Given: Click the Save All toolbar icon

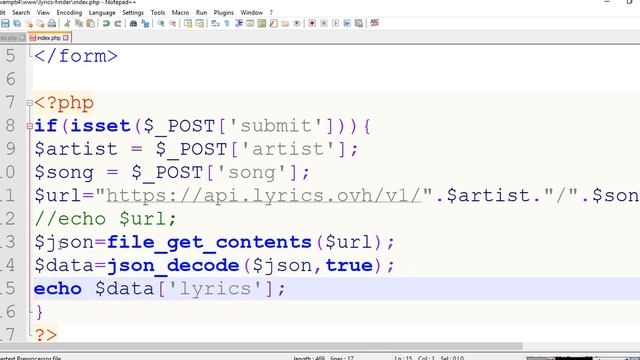Looking at the screenshot, I should (17, 23).
